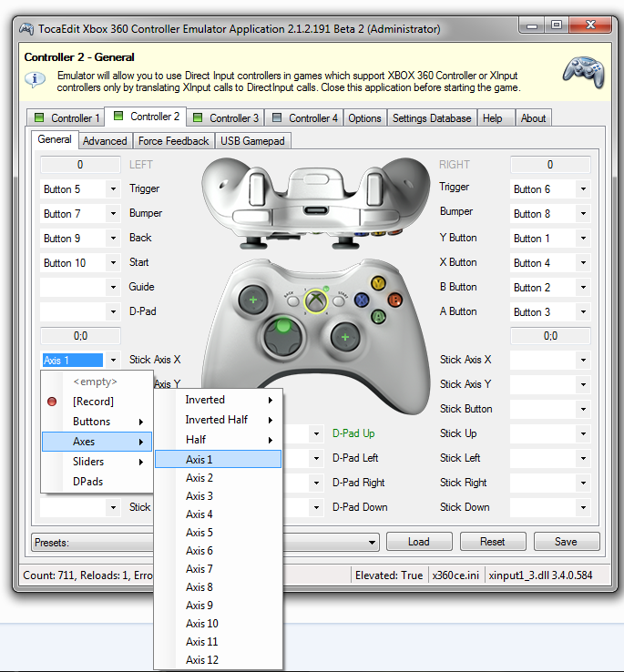This screenshot has width=624, height=672.
Task: Open the D-Pad Down dropdown
Action: [x=316, y=507]
